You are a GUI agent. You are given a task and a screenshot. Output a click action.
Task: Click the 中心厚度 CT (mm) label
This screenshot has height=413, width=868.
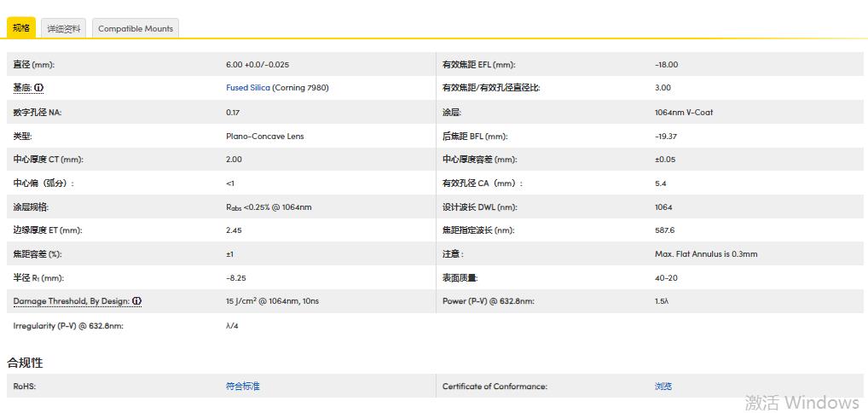[48, 159]
